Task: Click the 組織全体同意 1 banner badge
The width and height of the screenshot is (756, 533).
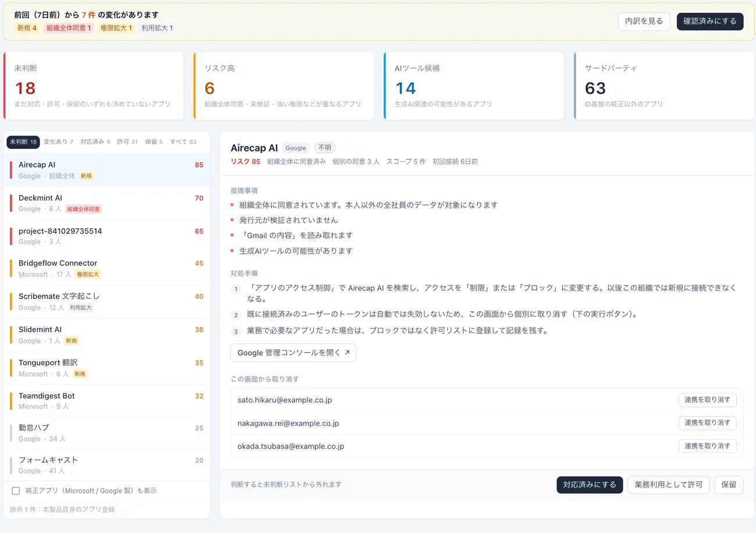Action: (x=69, y=28)
